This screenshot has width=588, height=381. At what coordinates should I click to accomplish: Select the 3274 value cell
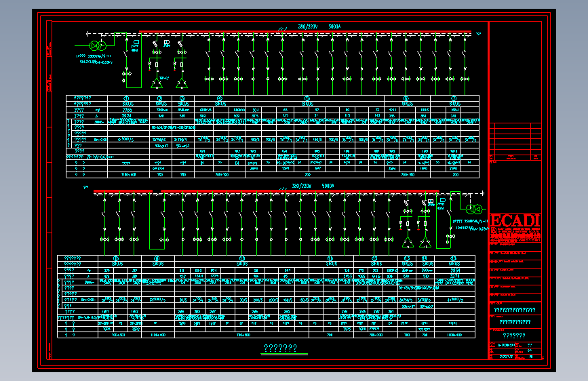pyautogui.click(x=455, y=276)
